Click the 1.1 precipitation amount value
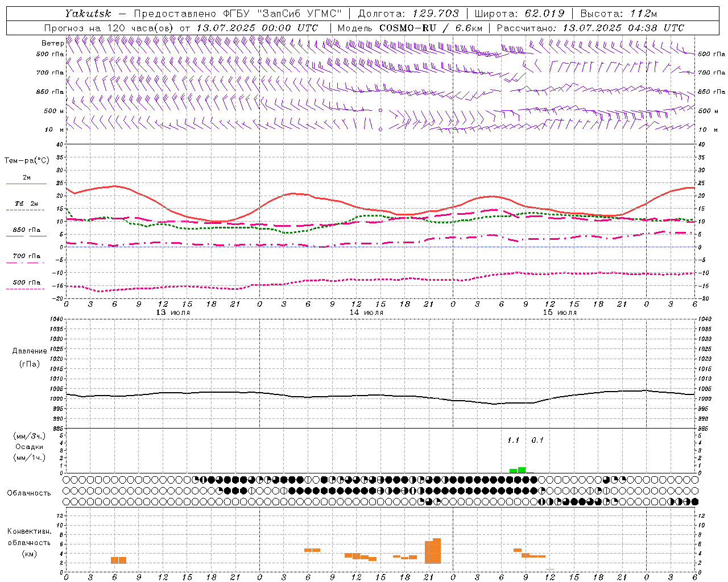Image resolution: width=728 pixels, height=582 pixels. point(513,440)
